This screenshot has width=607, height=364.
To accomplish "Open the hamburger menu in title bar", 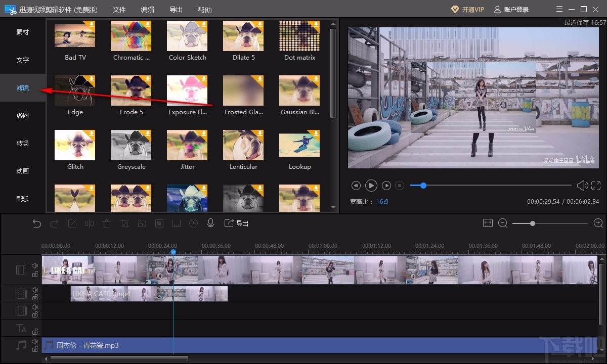I will pos(559,9).
